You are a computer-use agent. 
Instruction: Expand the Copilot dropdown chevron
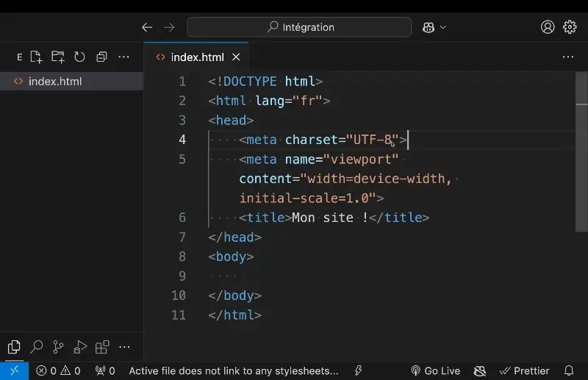pyautogui.click(x=443, y=27)
